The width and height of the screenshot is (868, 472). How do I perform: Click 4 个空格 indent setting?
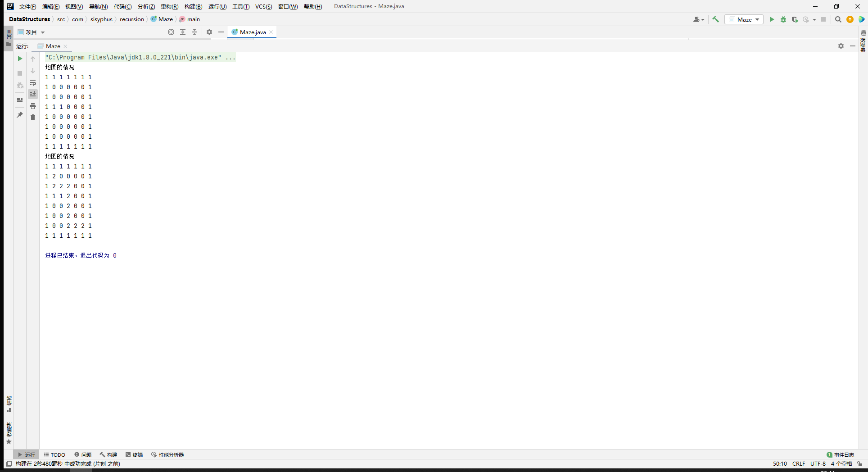point(841,463)
